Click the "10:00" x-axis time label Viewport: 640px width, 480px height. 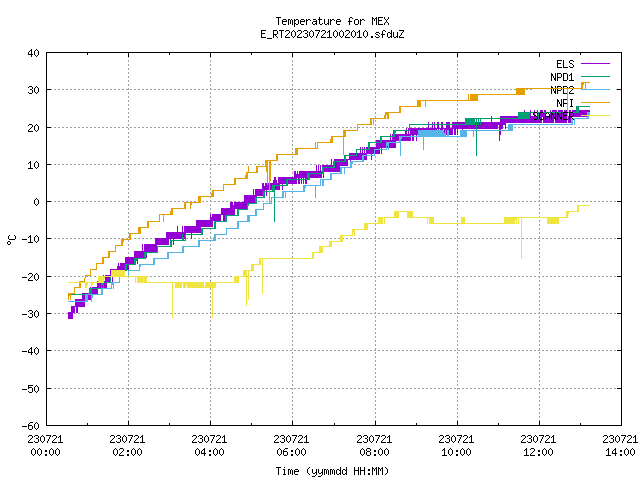[x=456, y=452]
